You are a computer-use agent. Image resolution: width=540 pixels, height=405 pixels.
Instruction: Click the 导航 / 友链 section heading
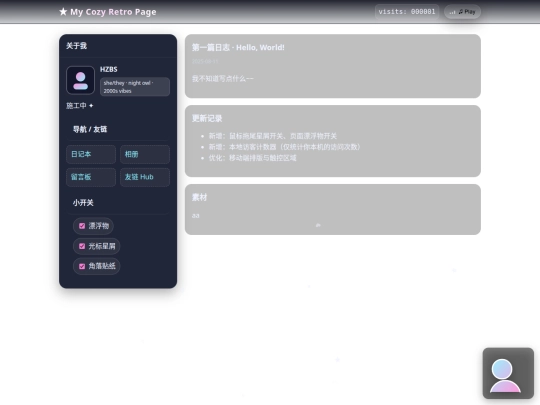90,129
